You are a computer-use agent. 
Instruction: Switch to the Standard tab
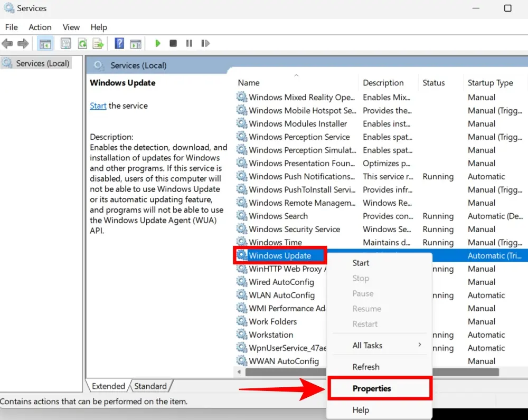point(150,386)
